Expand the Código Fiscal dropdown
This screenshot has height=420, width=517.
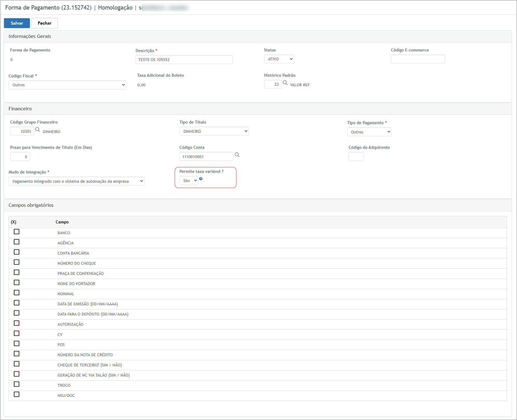(x=67, y=85)
